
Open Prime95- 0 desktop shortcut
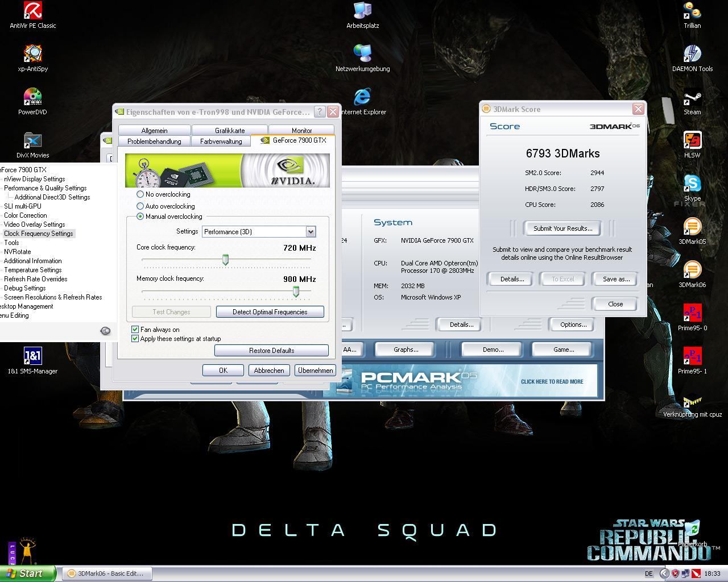point(692,317)
